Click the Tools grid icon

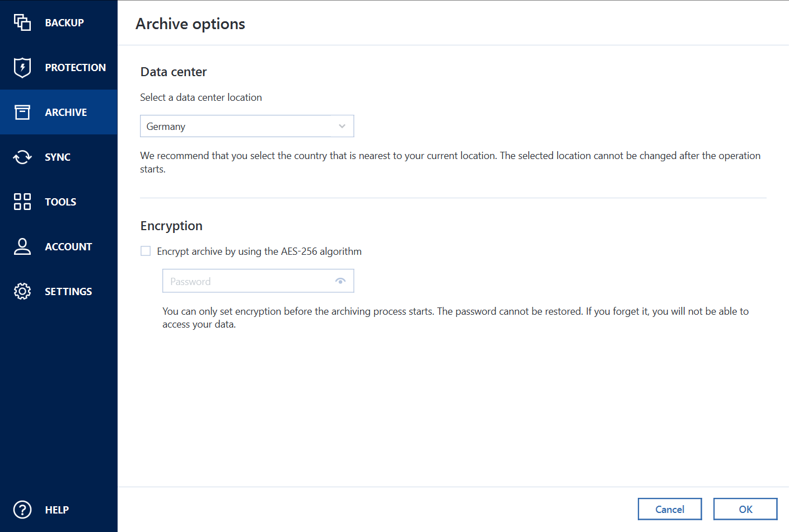[22, 202]
